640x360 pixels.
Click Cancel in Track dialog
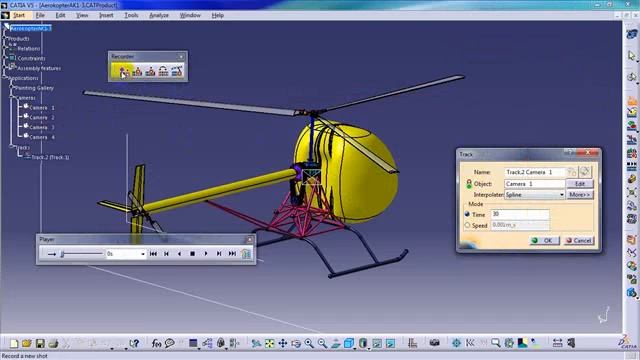[x=579, y=240]
